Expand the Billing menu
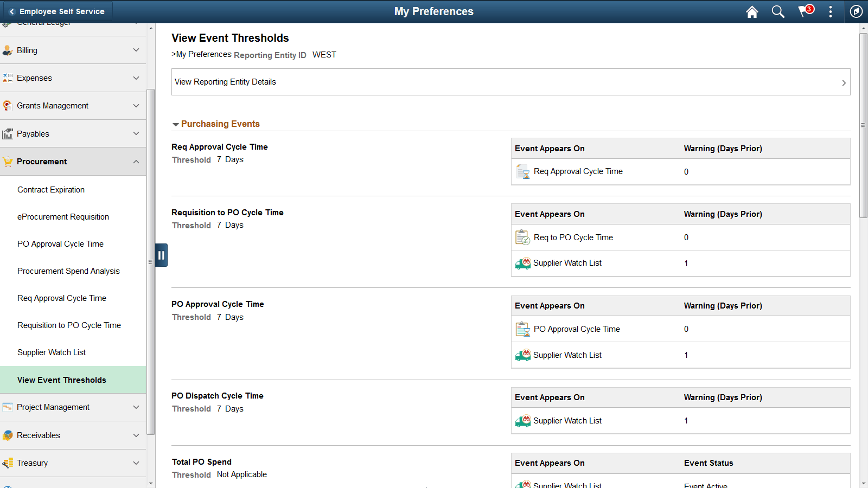The image size is (868, 488). pos(136,50)
